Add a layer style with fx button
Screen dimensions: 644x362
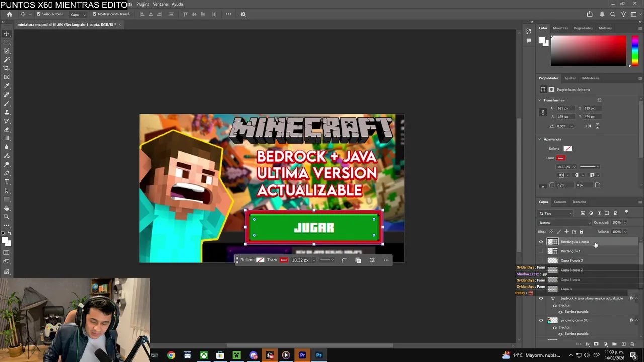coord(587,344)
